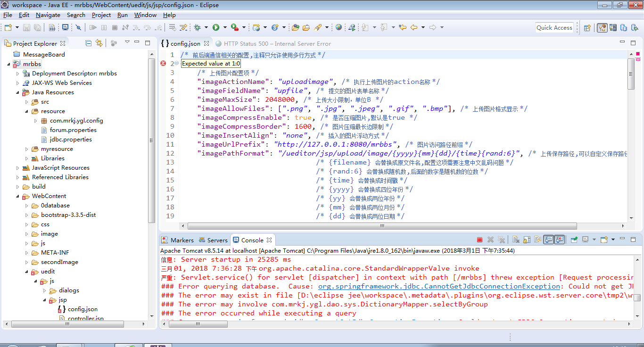Click the Quick Access search field
Viewport: 644px width, 347px height.
(x=554, y=28)
